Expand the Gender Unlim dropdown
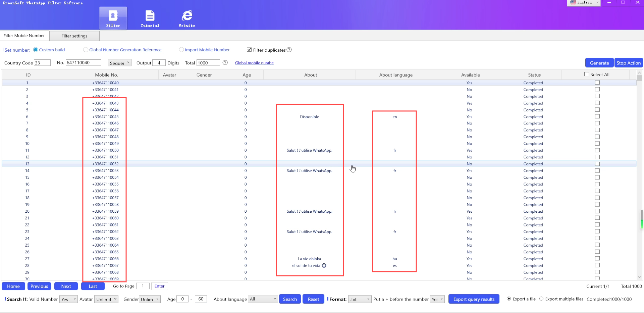 (x=150, y=299)
